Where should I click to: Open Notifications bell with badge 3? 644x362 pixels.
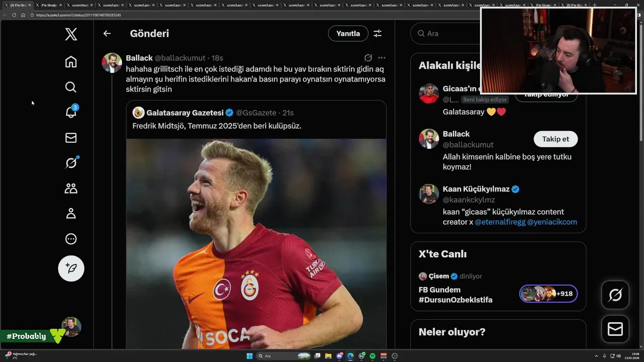point(71,112)
